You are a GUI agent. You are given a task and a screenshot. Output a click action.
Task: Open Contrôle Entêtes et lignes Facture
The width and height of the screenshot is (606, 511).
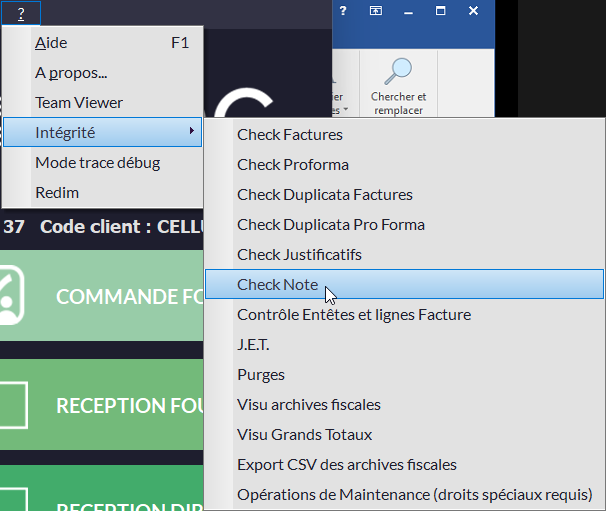click(354, 315)
